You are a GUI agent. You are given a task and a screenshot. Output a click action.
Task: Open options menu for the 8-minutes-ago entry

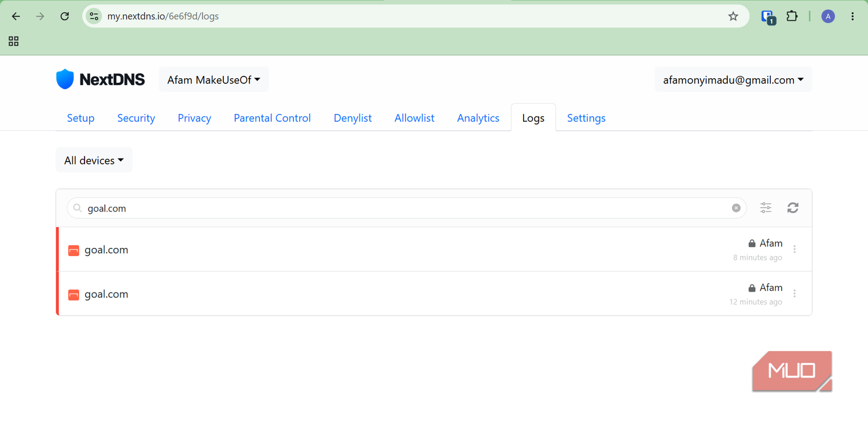[x=795, y=249]
